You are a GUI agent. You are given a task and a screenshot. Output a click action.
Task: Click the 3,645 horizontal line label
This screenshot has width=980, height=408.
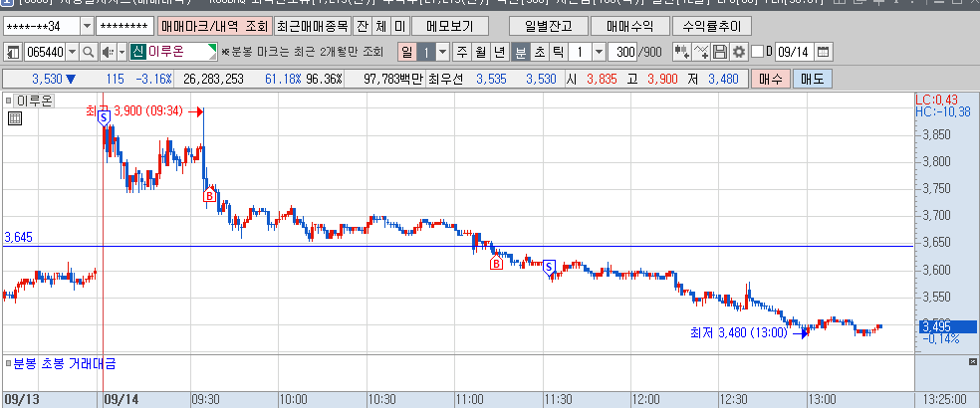(x=18, y=238)
